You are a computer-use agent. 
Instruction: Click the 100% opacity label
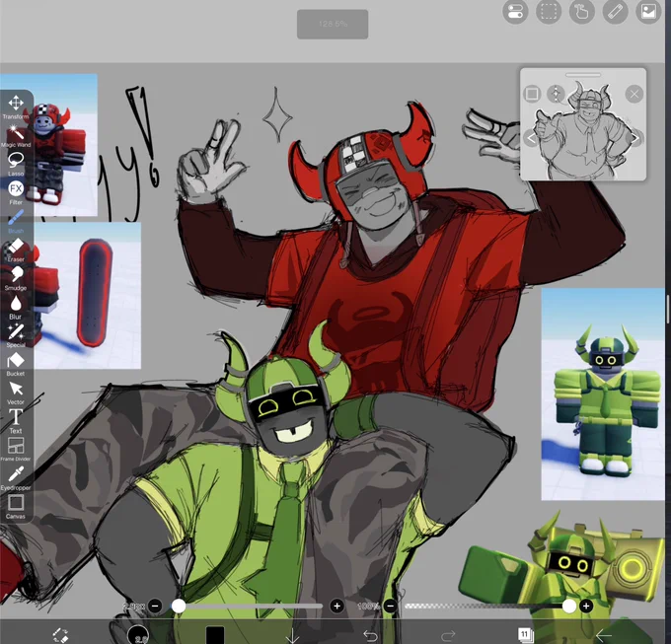368,607
